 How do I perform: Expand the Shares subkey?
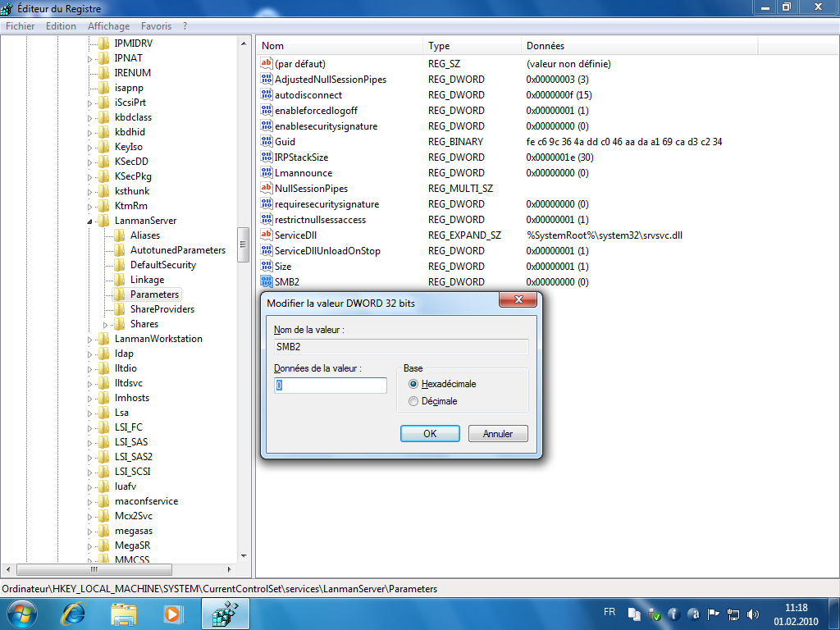(x=105, y=324)
